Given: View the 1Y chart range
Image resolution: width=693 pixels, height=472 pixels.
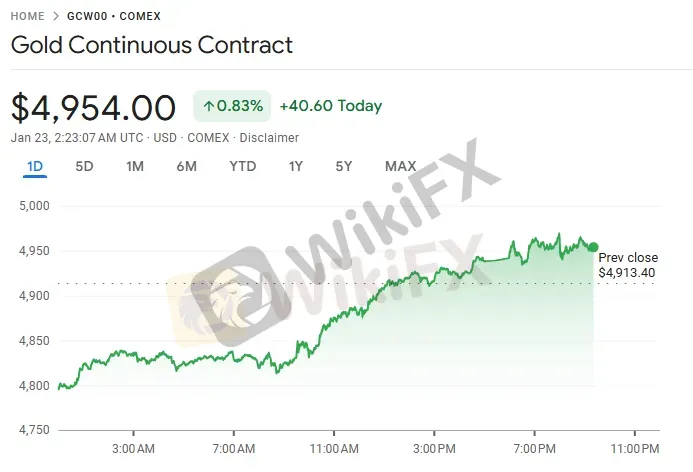Looking at the screenshot, I should (x=295, y=166).
